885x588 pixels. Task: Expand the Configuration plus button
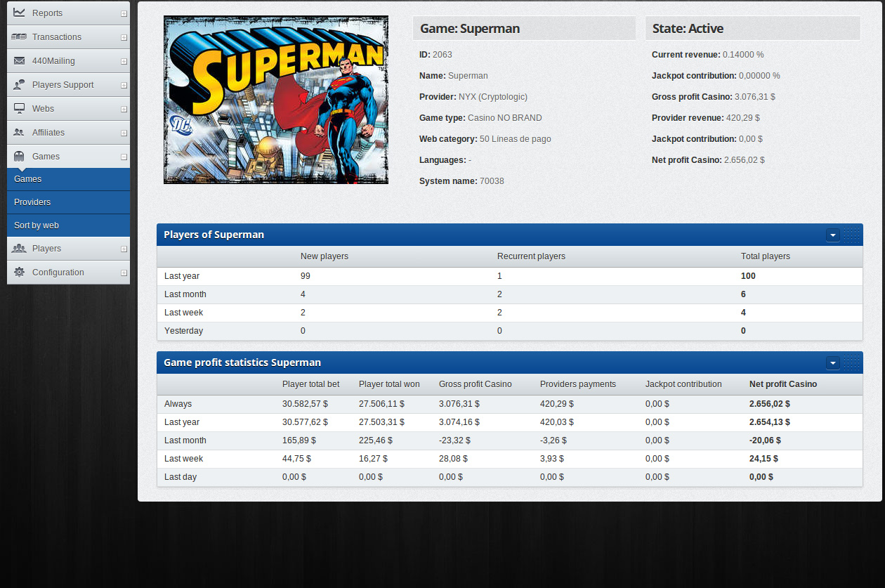124,273
